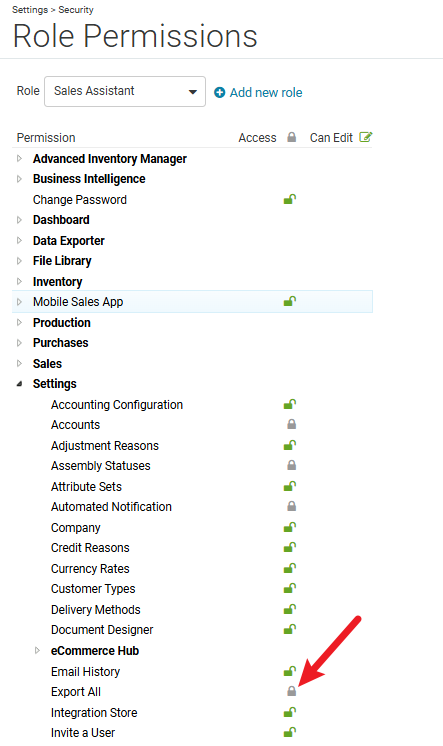This screenshot has width=443, height=746.
Task: Toggle the Email History access lock
Action: (290, 671)
